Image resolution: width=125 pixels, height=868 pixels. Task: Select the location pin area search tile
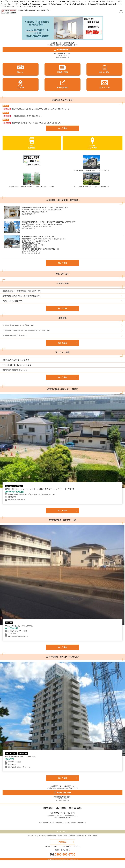[92, 143]
